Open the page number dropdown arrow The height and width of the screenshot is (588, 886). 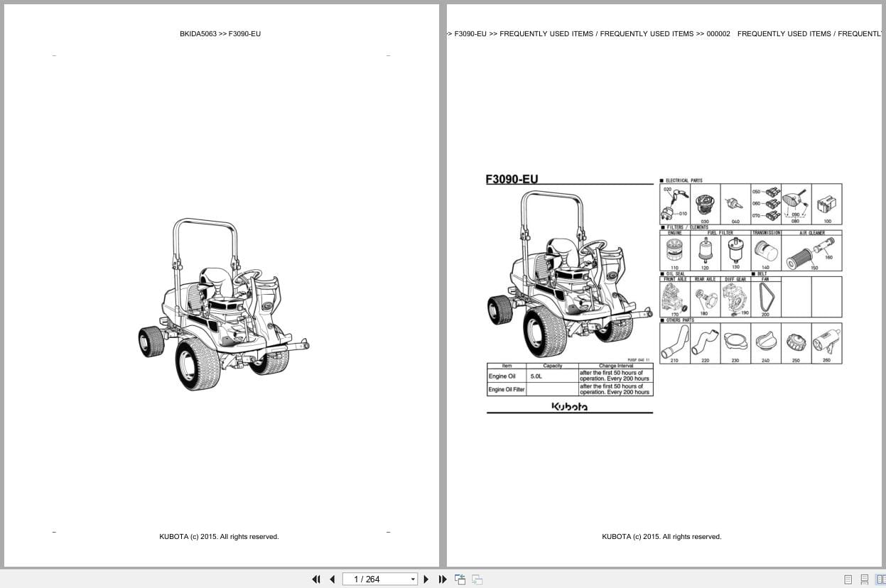(413, 579)
